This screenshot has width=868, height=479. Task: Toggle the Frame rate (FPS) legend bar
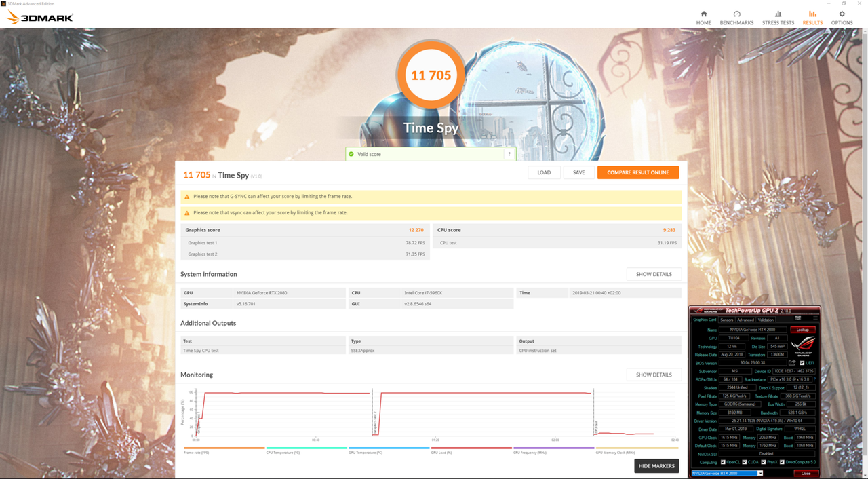224,449
